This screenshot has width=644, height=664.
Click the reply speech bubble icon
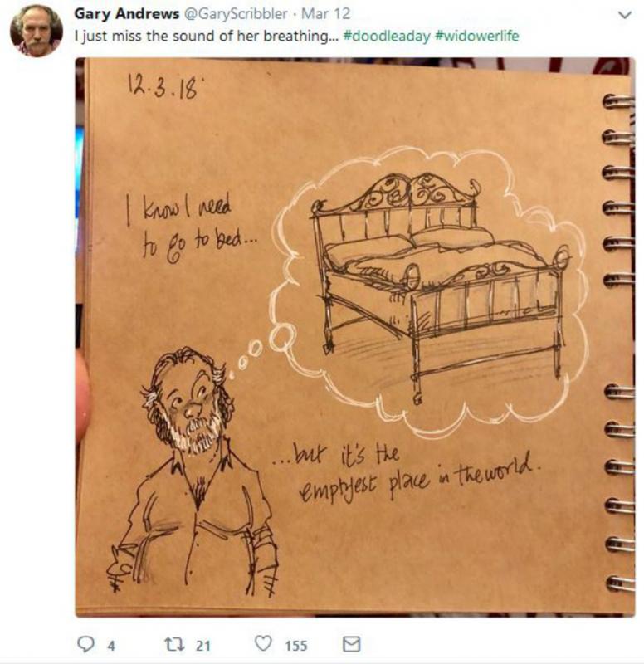(86, 644)
